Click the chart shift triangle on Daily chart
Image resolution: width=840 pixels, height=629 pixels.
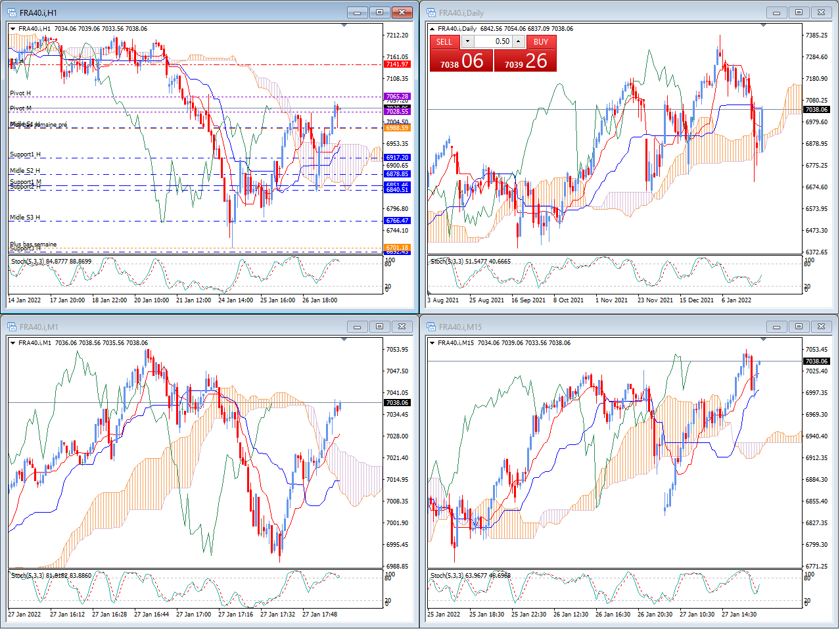pos(763,26)
